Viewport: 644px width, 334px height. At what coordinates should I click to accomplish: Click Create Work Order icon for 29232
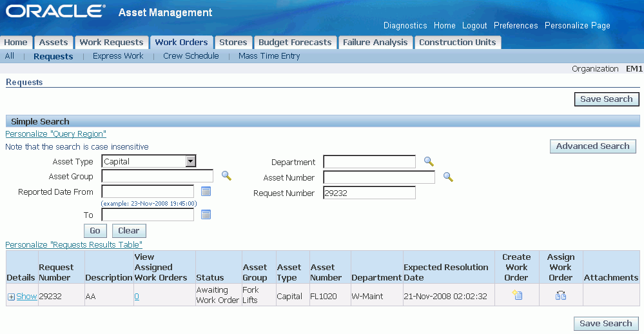517,295
